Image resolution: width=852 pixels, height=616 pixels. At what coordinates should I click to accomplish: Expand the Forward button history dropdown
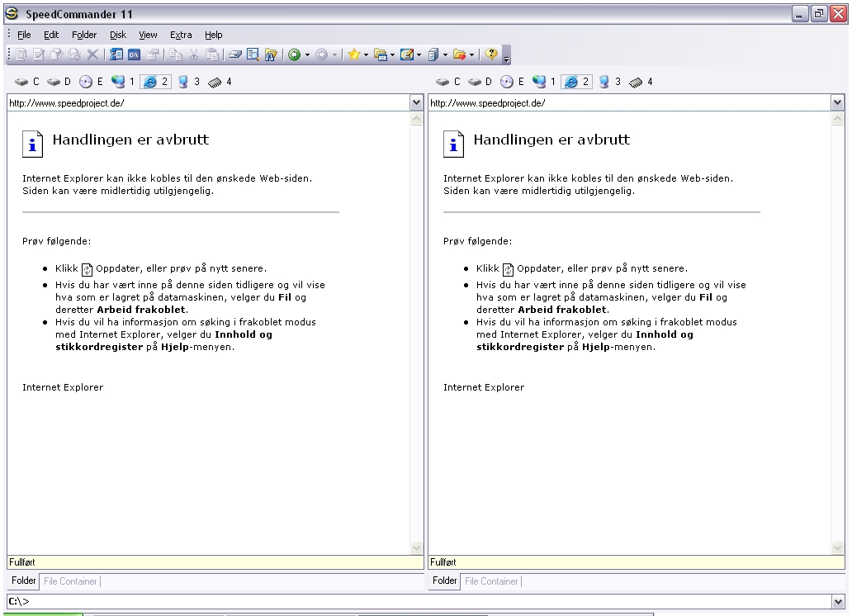[334, 55]
